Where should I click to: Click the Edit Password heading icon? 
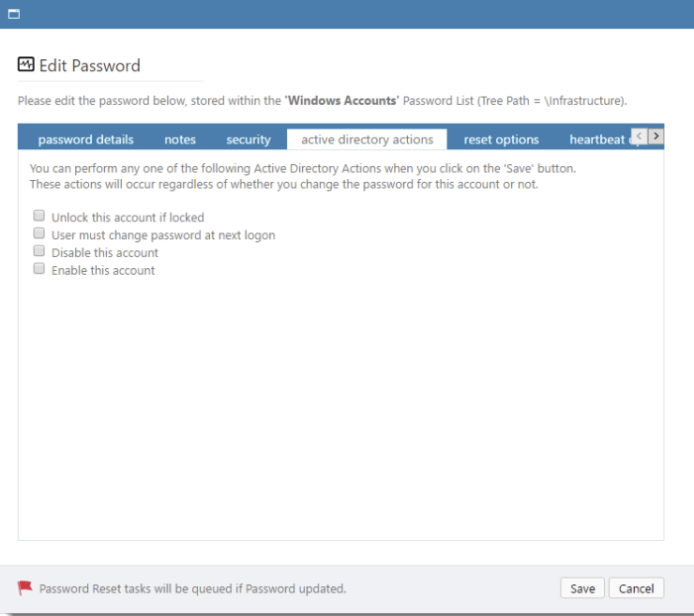click(x=26, y=65)
